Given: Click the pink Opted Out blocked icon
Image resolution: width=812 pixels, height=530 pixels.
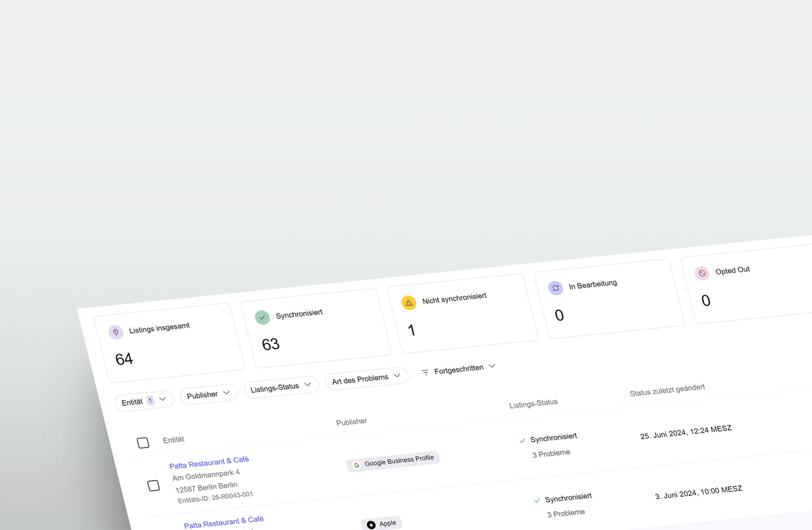Looking at the screenshot, I should pyautogui.click(x=702, y=273).
